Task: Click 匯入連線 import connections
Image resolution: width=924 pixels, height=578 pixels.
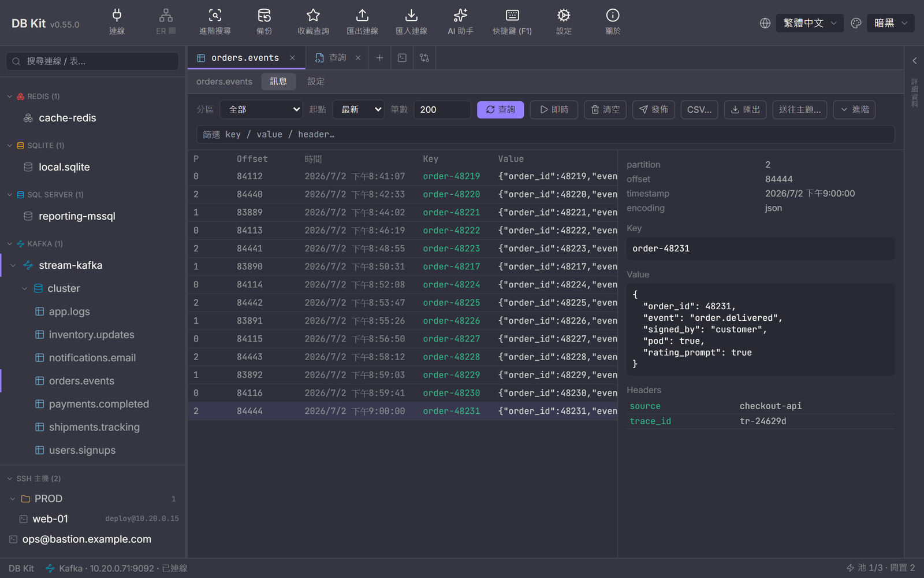Action: [411, 22]
